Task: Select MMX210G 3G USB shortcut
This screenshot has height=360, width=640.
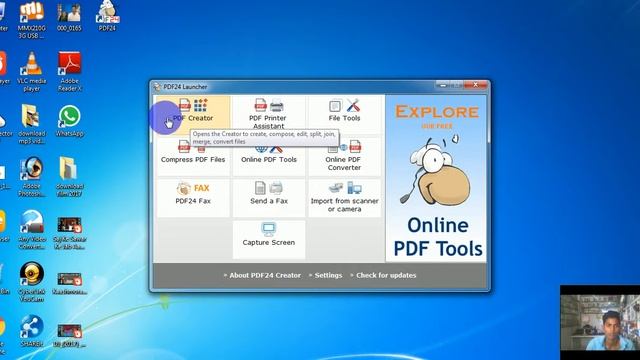Action: (31, 20)
